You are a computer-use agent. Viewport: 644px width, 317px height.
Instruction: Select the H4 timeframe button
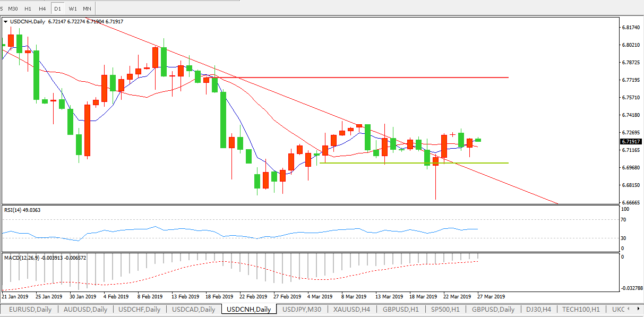point(42,9)
